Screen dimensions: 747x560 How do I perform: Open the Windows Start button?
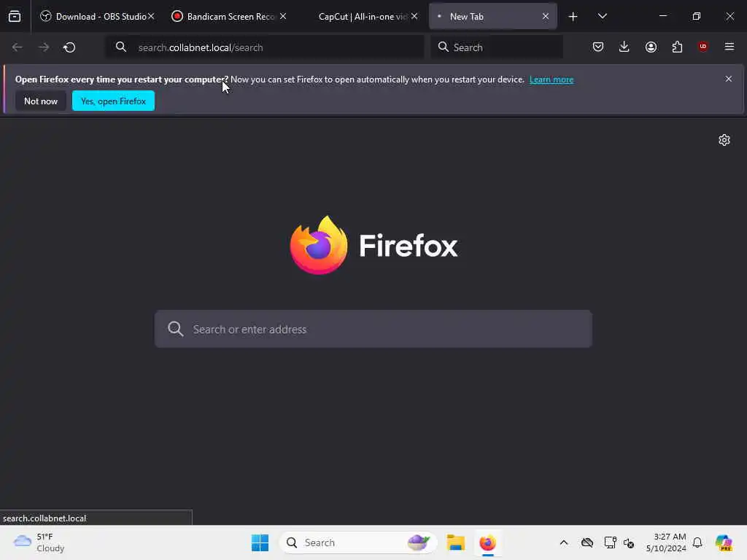point(260,542)
